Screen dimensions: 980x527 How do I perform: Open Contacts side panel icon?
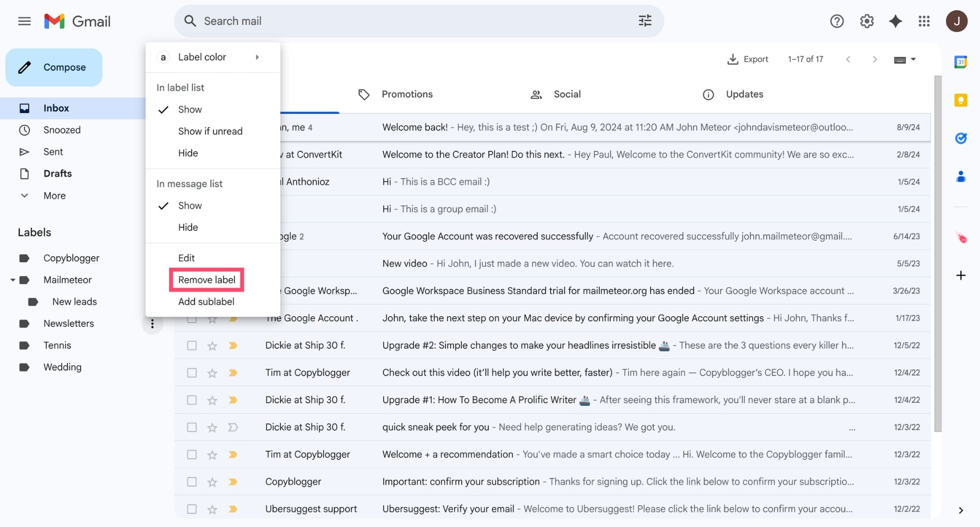point(960,176)
